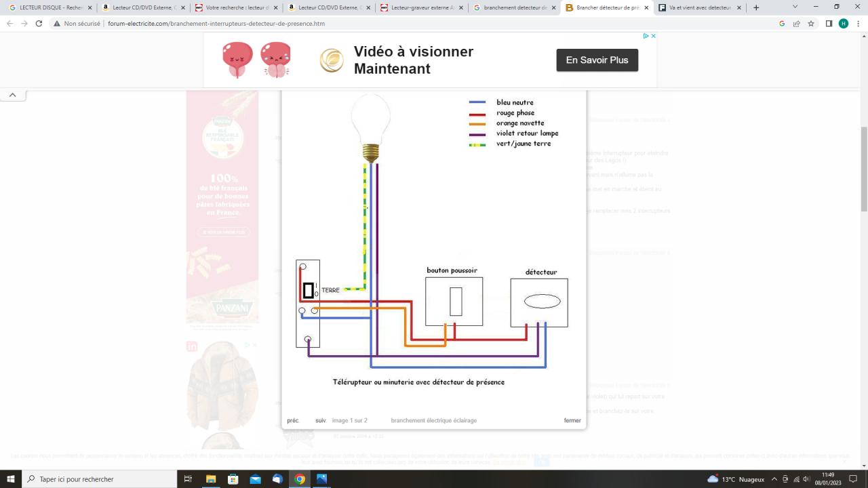The height and width of the screenshot is (488, 868).
Task: Click the page vertical scrollbar thumb
Action: pos(864,169)
